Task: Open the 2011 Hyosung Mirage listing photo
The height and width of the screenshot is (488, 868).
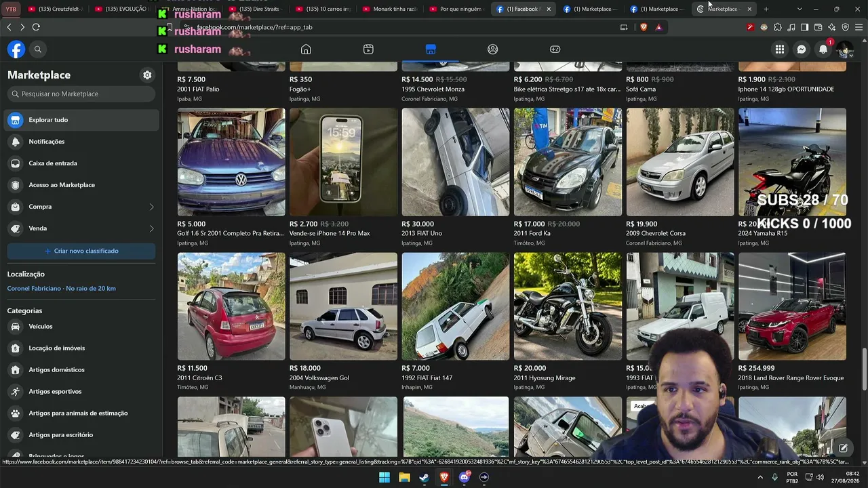Action: pos(568,306)
